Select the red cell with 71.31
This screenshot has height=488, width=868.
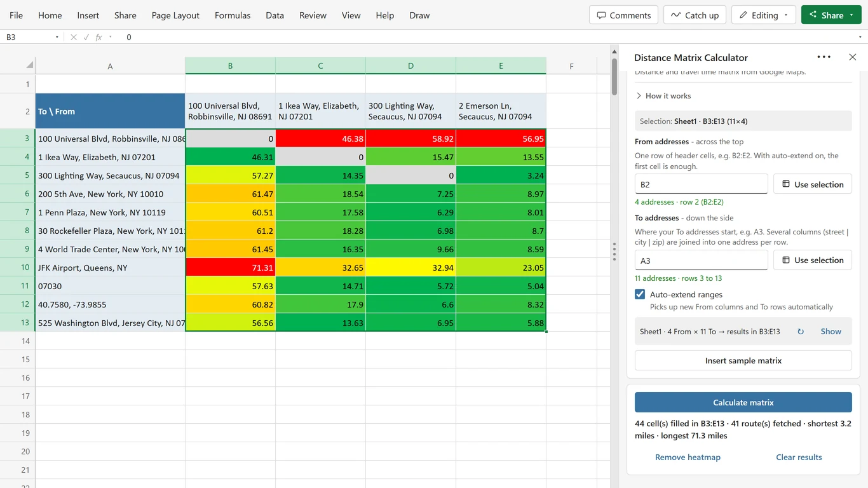(230, 268)
